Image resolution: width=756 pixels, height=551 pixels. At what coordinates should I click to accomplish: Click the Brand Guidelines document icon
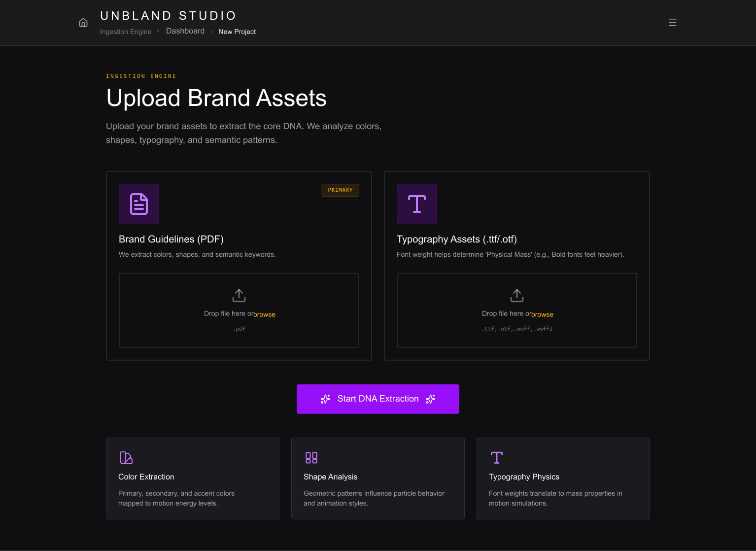click(x=139, y=204)
